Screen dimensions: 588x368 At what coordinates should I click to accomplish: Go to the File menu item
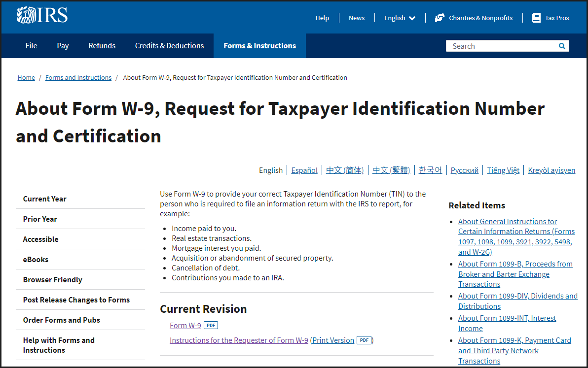point(31,46)
